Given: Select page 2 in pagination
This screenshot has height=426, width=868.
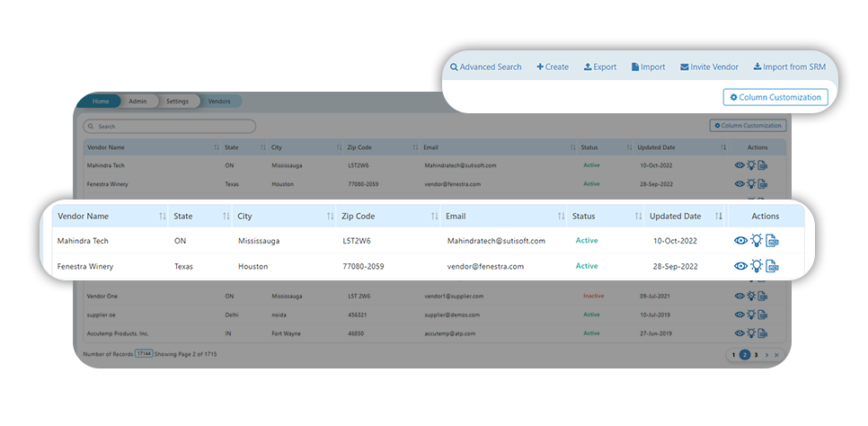Looking at the screenshot, I should [x=745, y=355].
